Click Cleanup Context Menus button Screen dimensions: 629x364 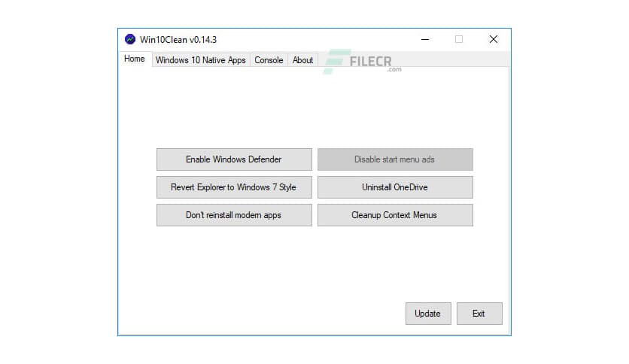(x=395, y=215)
